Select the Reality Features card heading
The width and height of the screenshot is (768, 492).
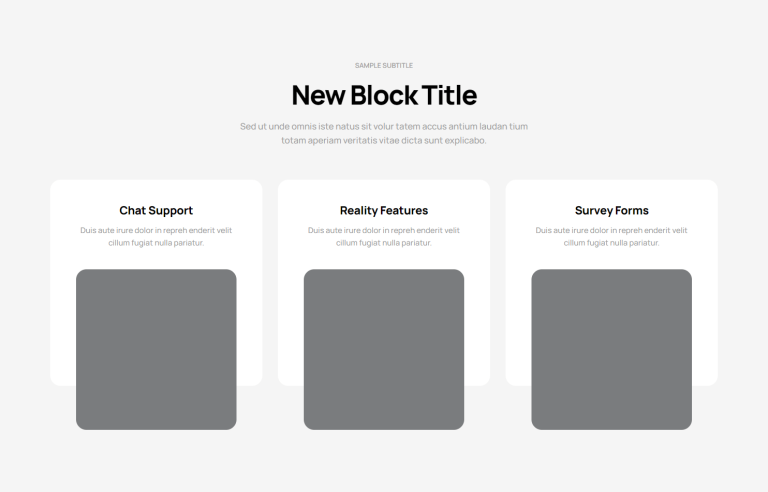(384, 210)
